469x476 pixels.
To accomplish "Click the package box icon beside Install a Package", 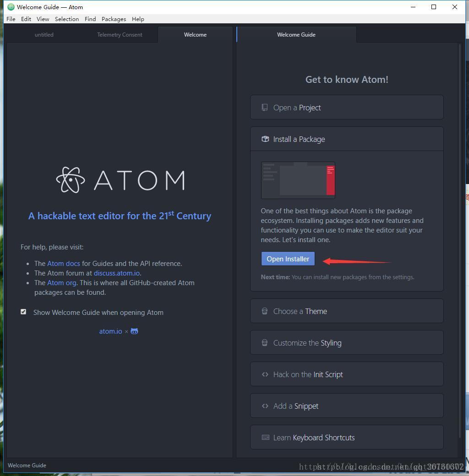I will pos(265,139).
